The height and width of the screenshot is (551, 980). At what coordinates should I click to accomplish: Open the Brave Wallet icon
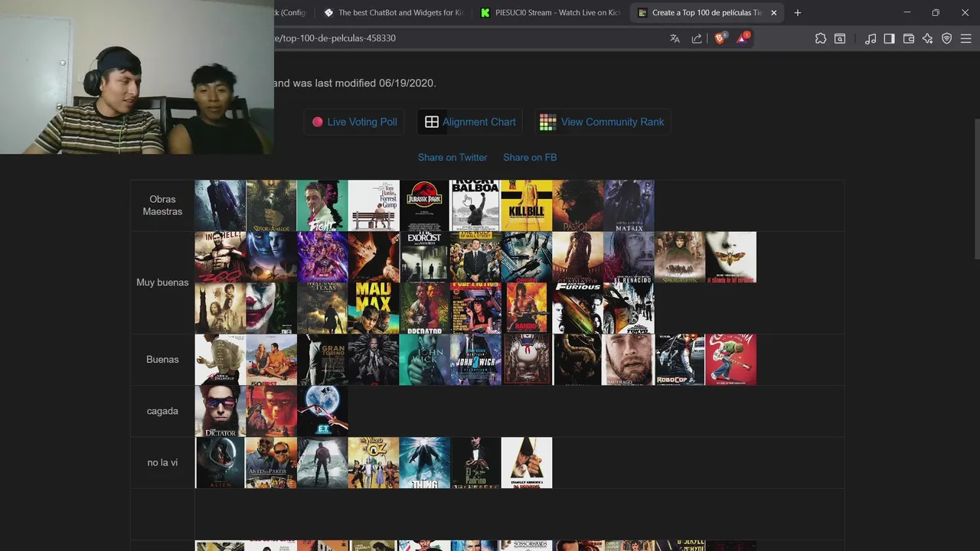coord(909,38)
